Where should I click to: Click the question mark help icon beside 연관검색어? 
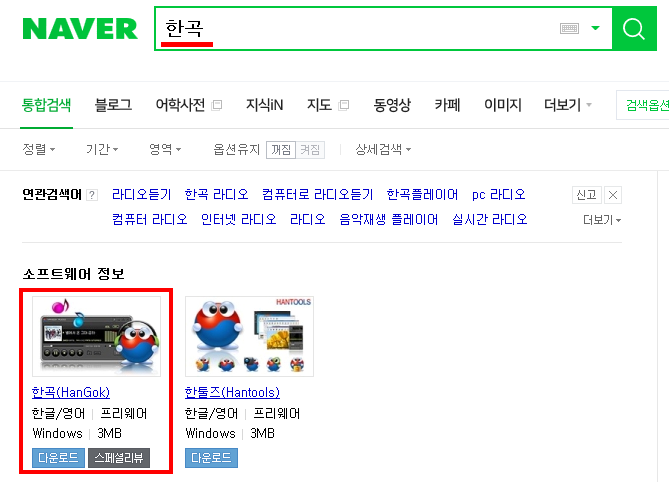pyautogui.click(x=92, y=195)
